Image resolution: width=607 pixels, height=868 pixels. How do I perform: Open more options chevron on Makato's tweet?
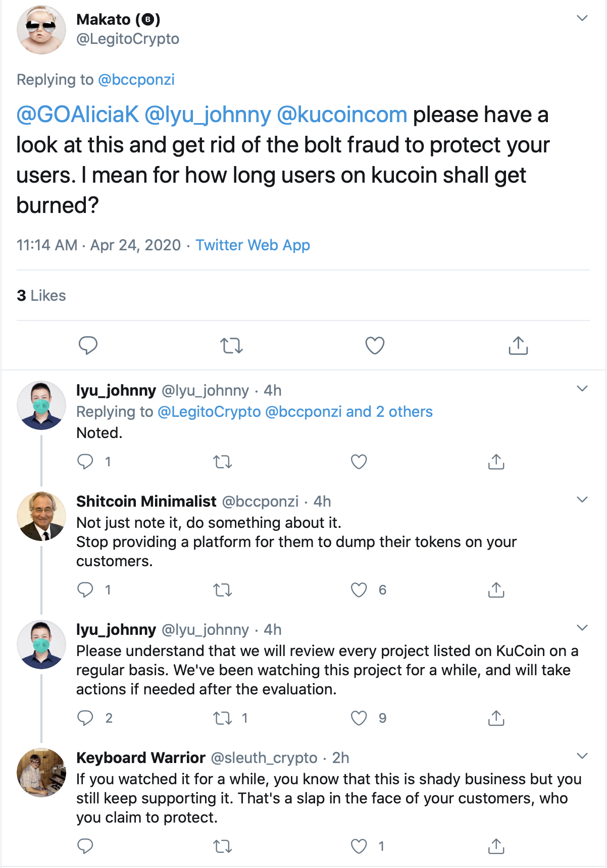pos(582,19)
